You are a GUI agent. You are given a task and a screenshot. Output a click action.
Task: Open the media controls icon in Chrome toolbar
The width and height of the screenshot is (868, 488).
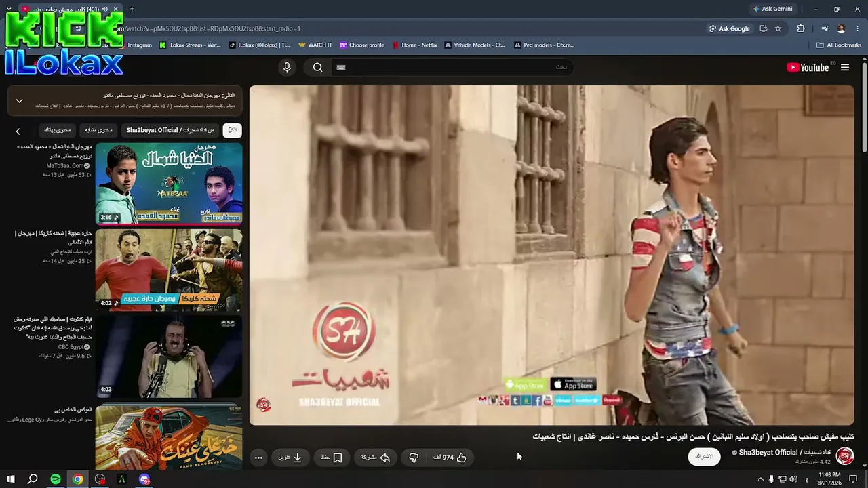tap(825, 28)
